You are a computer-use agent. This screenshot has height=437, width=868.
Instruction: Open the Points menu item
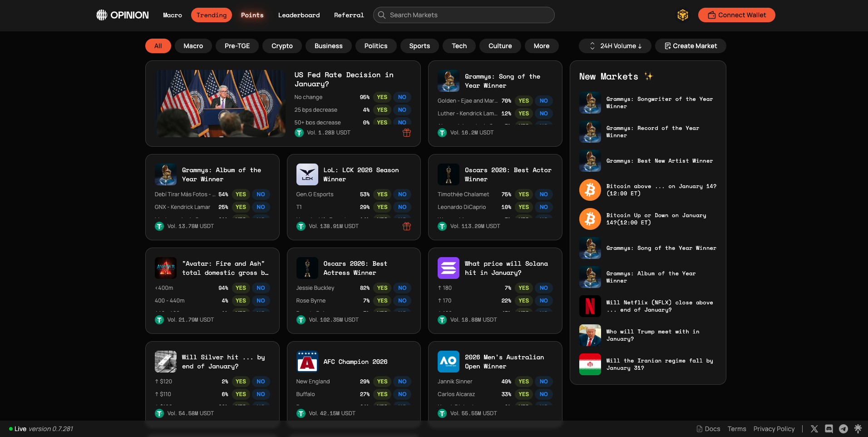pyautogui.click(x=252, y=15)
